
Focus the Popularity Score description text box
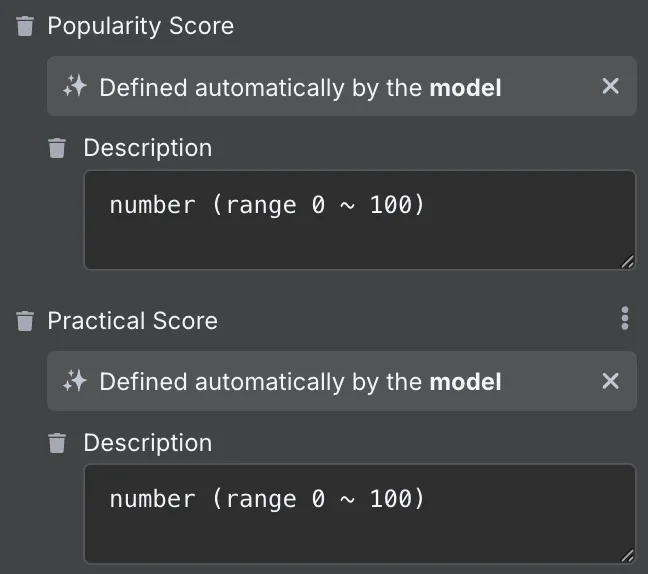360,220
